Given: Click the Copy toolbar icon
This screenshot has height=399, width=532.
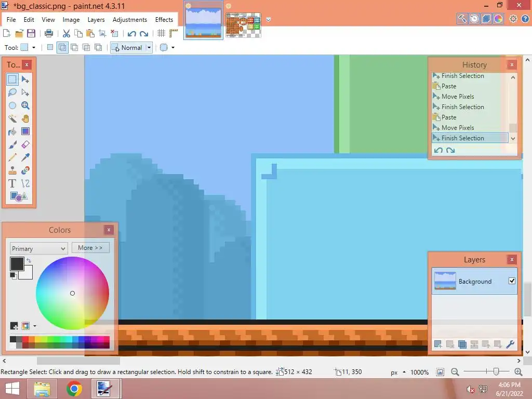Looking at the screenshot, I should [78, 33].
